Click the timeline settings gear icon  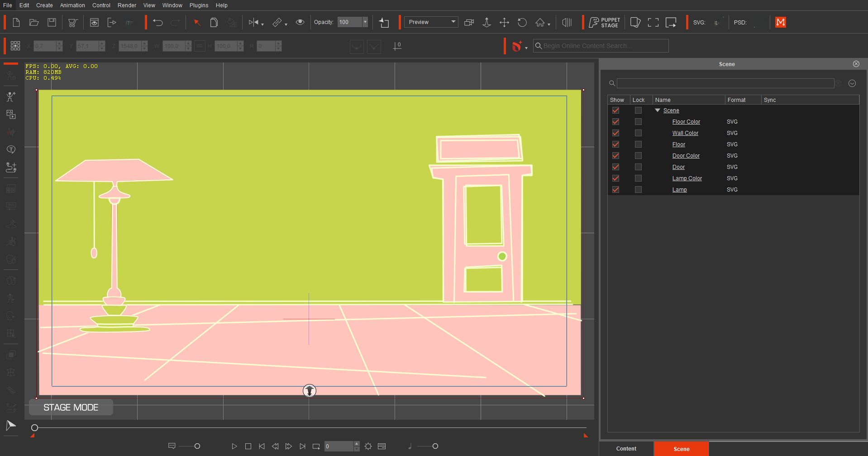coord(368,446)
